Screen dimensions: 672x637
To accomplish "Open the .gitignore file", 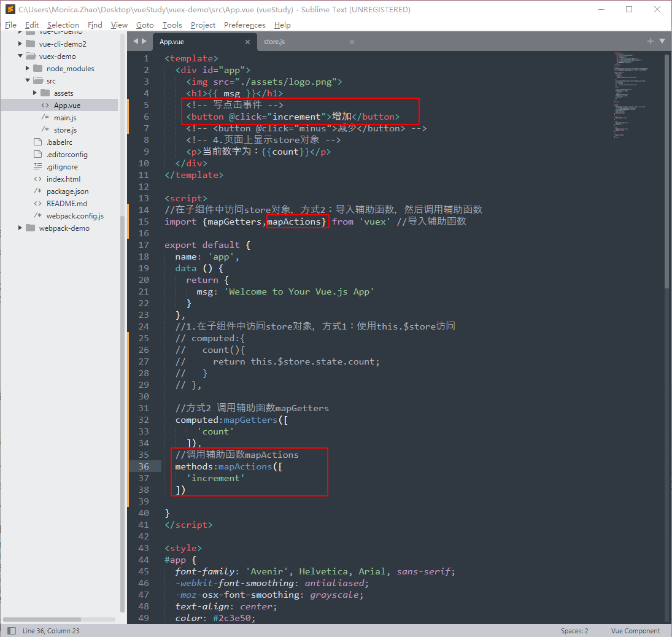I will [62, 167].
